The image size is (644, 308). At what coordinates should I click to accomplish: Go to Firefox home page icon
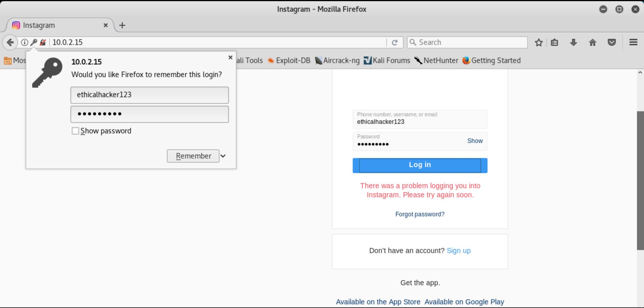(593, 42)
